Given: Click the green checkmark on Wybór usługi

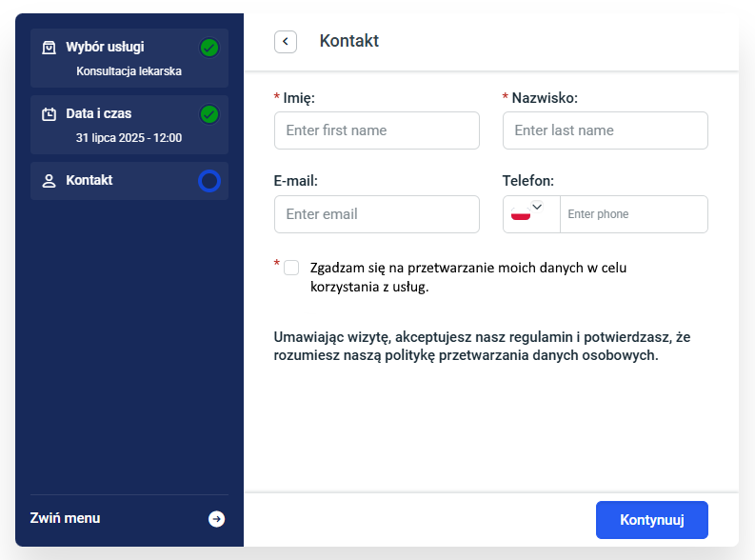Looking at the screenshot, I should coord(209,48).
